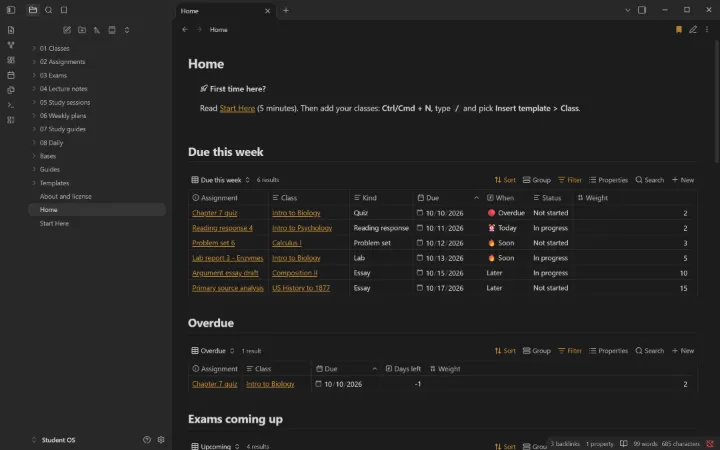Navigate back with the left arrow

(185, 29)
